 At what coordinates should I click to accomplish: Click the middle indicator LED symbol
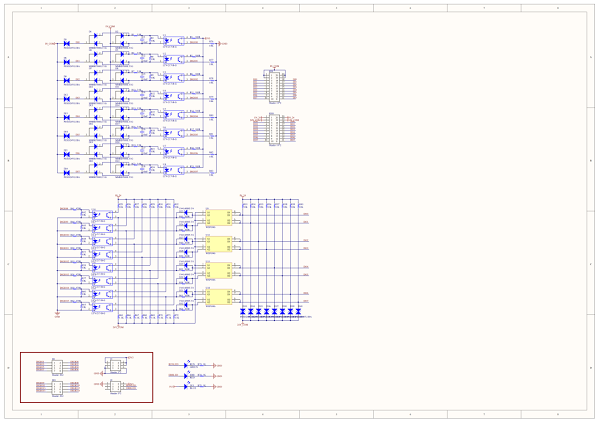[186, 376]
